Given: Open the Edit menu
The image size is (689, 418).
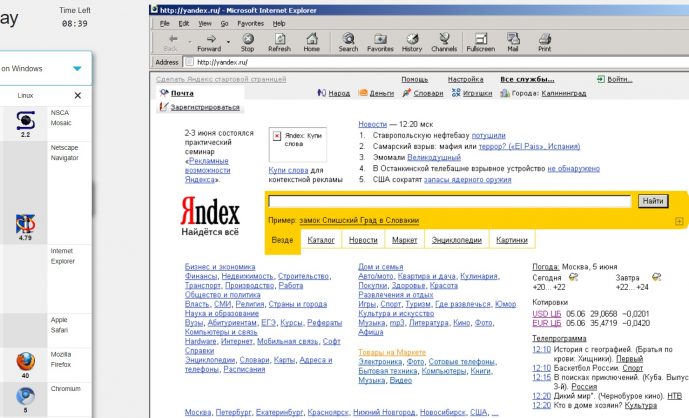Looking at the screenshot, I should (184, 23).
